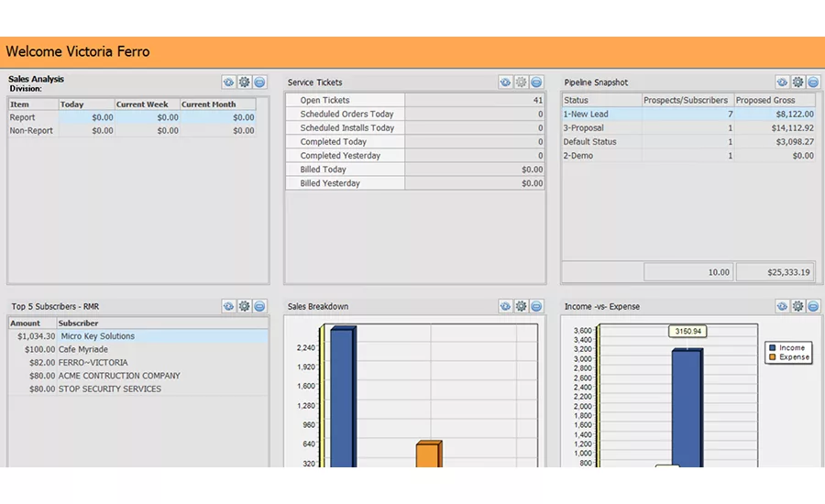The height and width of the screenshot is (504, 825).
Task: Select the Cafe Myriade subscriber row
Action: coord(137,349)
